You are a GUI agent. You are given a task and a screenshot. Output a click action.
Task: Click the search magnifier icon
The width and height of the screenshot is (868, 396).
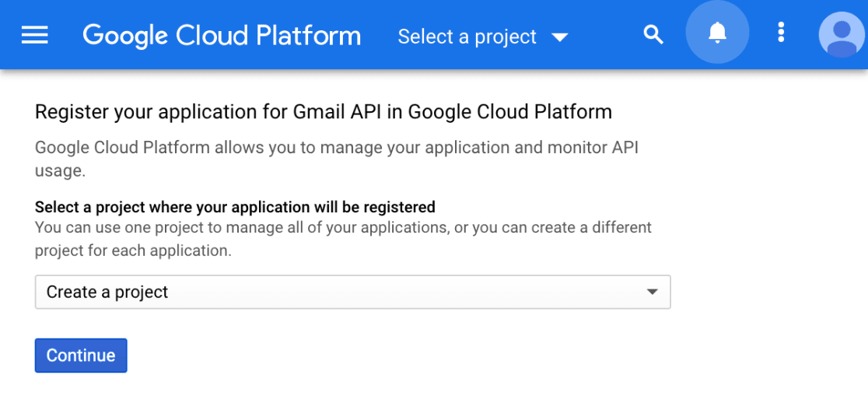pos(653,35)
